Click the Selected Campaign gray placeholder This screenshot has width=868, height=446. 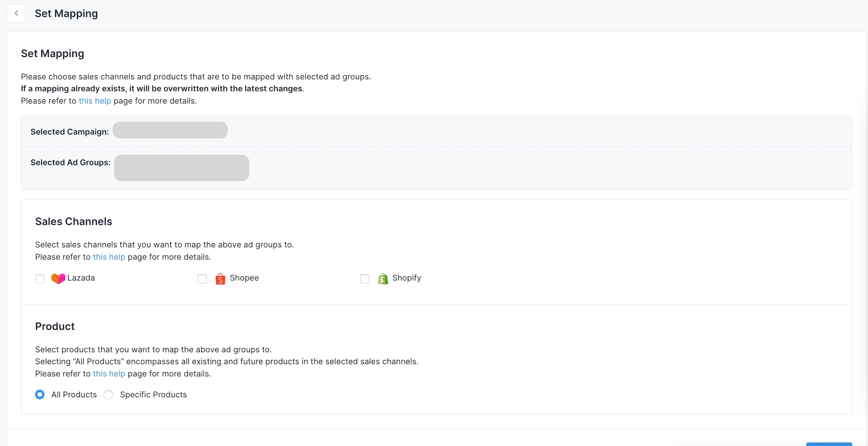pyautogui.click(x=170, y=130)
